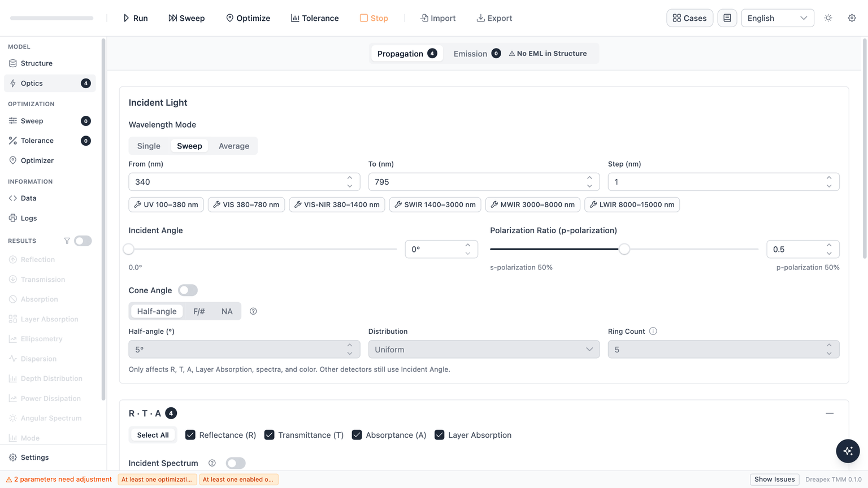Open Structure in the sidebar
This screenshot has height=488, width=868.
pyautogui.click(x=50, y=63)
